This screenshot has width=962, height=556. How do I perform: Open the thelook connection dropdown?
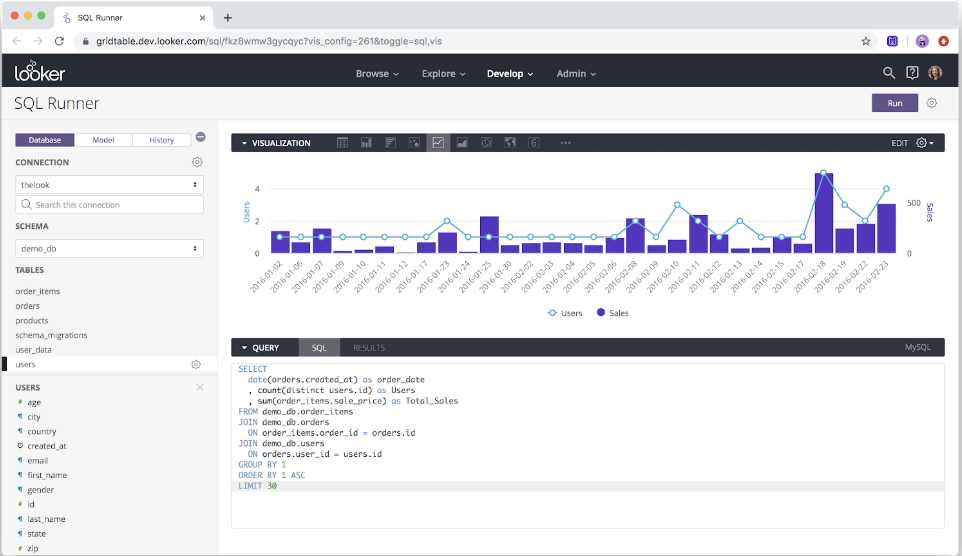[x=109, y=185]
